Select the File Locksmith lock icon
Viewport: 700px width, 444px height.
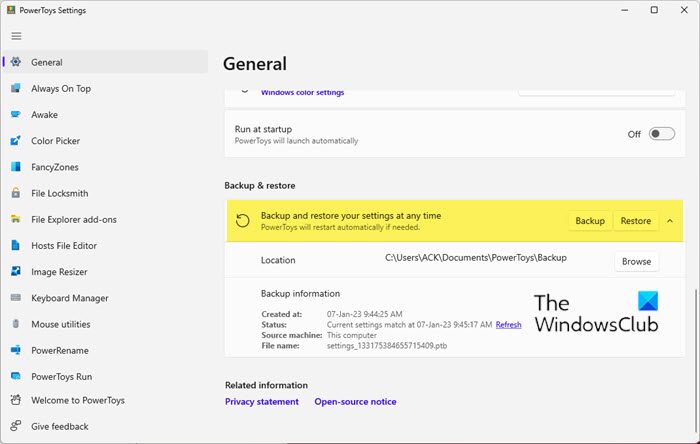pyautogui.click(x=16, y=193)
